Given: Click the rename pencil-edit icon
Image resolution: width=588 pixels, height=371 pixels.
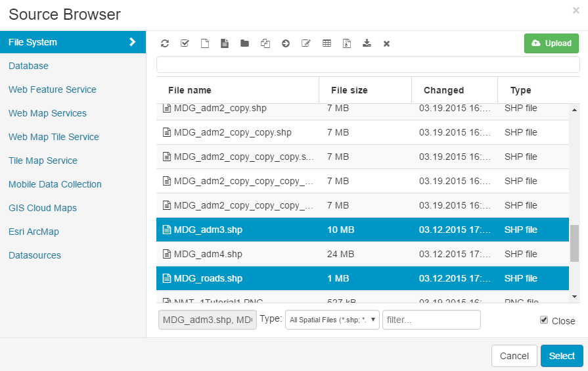Looking at the screenshot, I should pos(306,43).
